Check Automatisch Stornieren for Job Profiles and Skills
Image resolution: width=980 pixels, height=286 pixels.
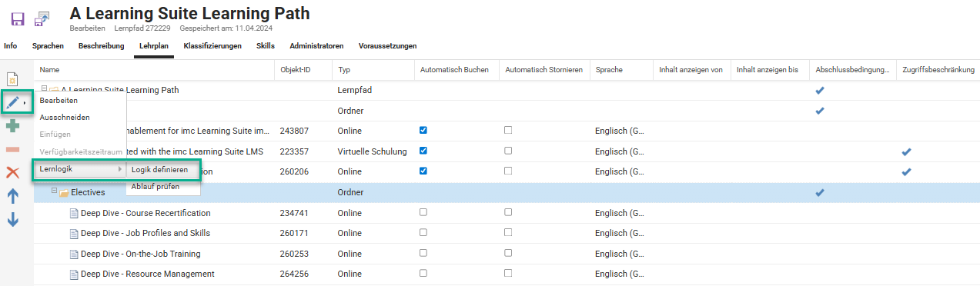(508, 232)
